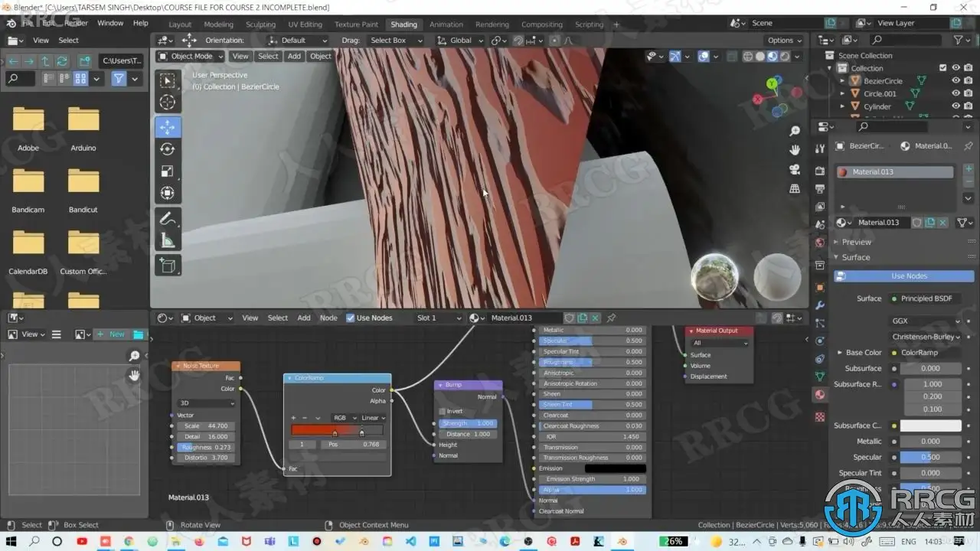Image resolution: width=980 pixels, height=551 pixels.
Task: Open the Render menu
Action: (76, 23)
